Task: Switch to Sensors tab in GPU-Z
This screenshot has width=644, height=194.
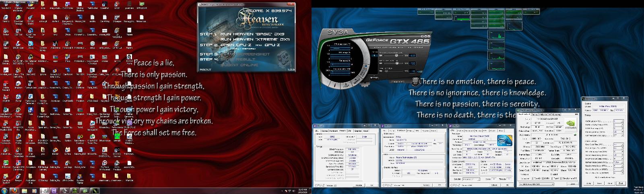Action: tap(535, 114)
